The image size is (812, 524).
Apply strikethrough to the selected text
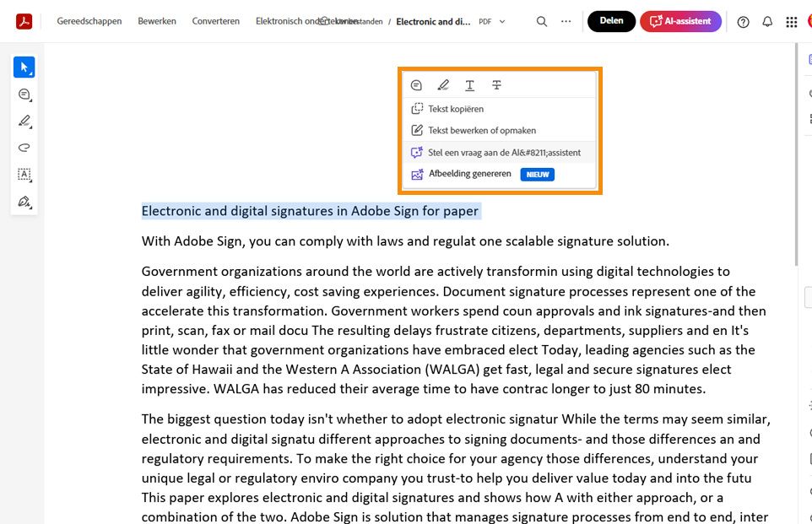497,84
